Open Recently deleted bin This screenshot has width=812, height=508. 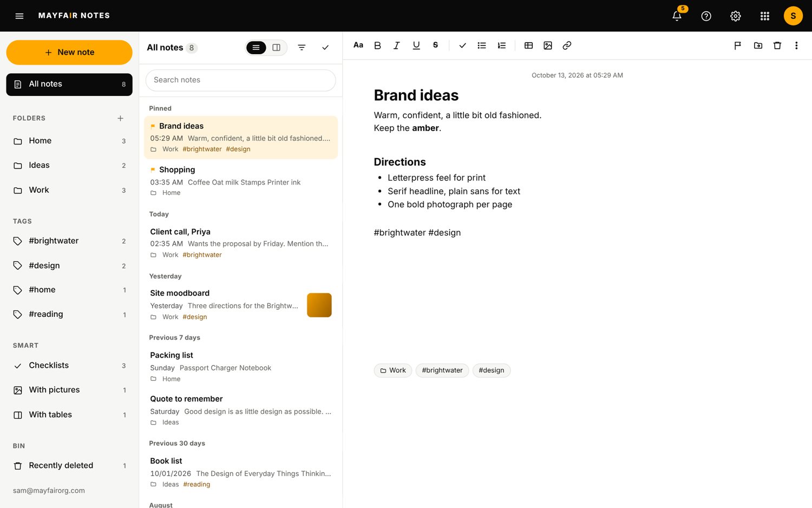point(69,466)
